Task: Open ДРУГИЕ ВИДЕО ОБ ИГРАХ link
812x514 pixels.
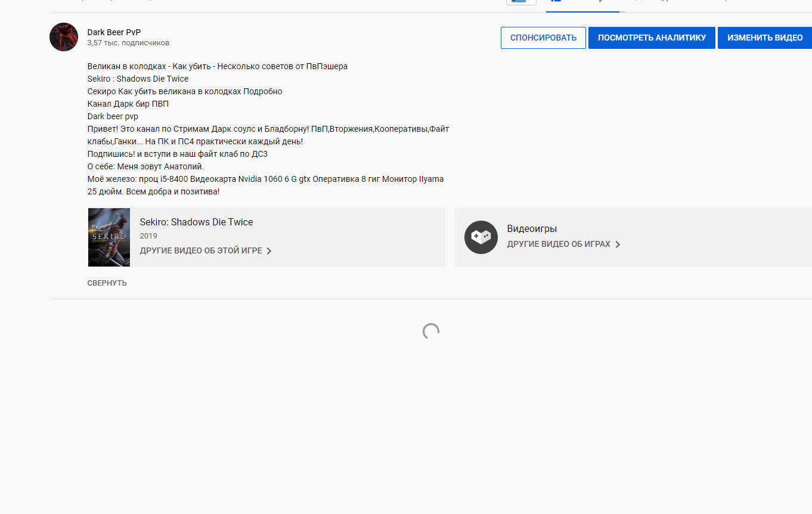Action: click(x=559, y=244)
